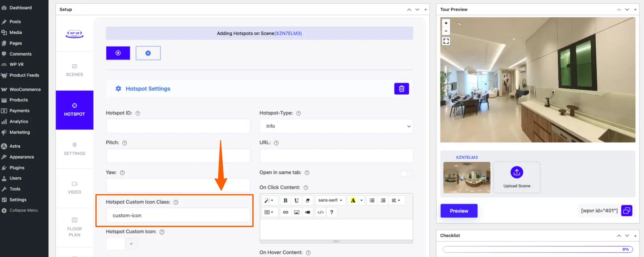Show help tooltip for On Click Content

pyautogui.click(x=306, y=188)
